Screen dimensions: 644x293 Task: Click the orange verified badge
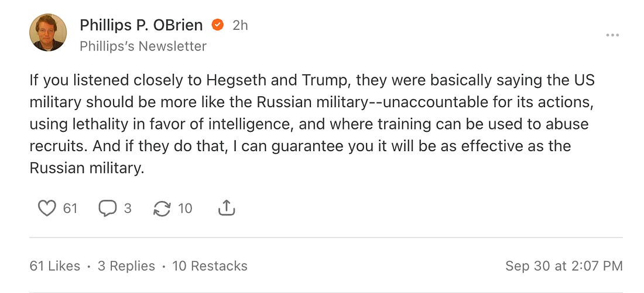click(217, 25)
